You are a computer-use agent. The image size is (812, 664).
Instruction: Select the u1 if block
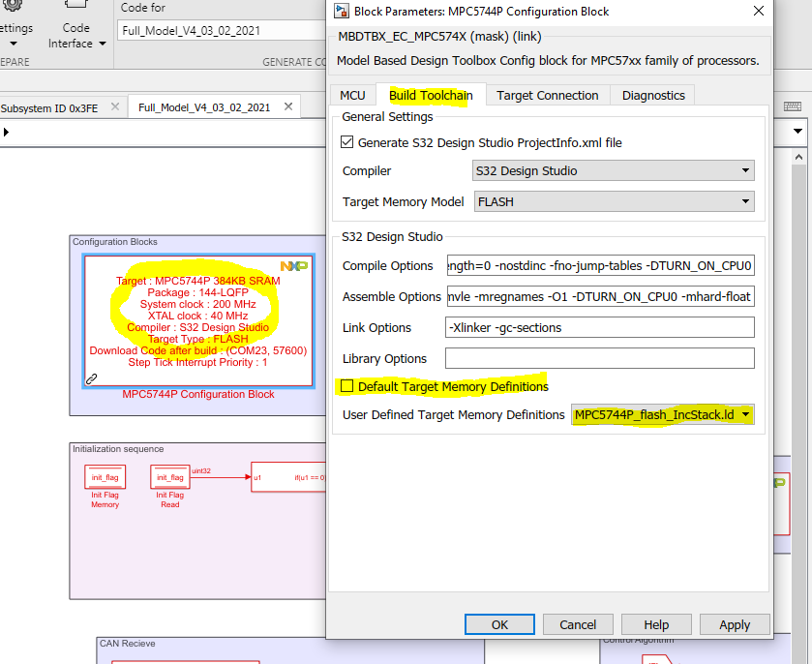coord(288,477)
